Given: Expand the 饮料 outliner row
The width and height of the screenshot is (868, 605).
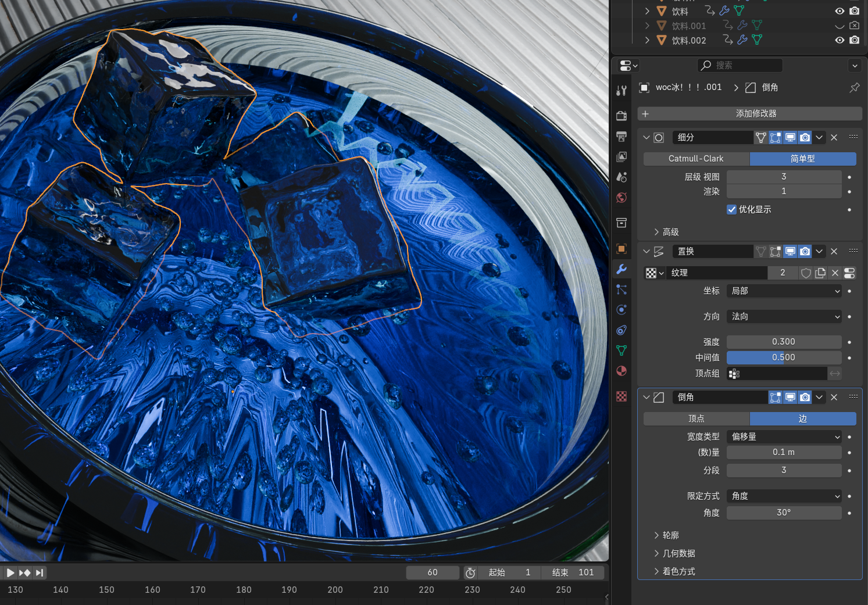Looking at the screenshot, I should (x=647, y=11).
